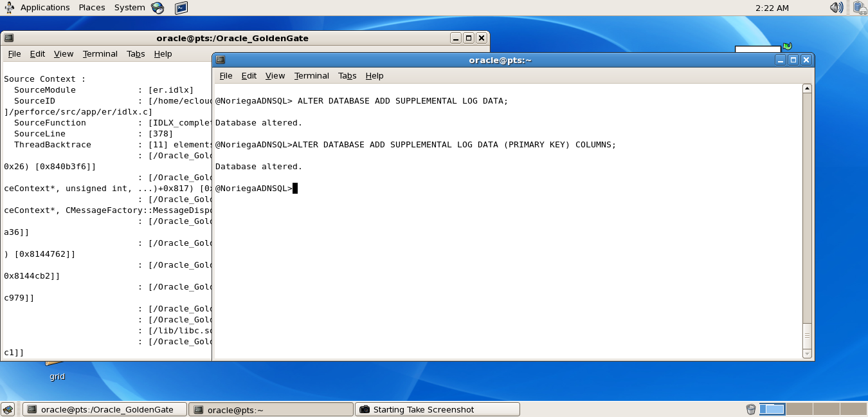Open the Terminal menu in the front window

coord(311,75)
